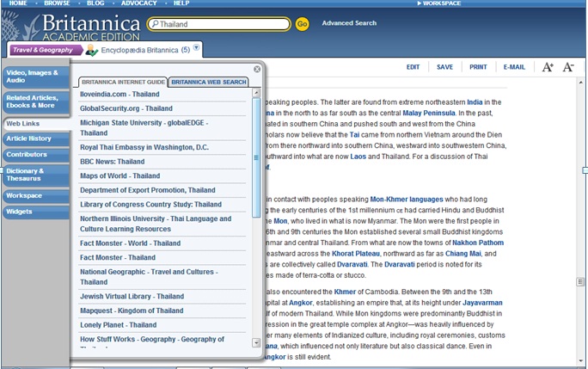This screenshot has height=369, width=588.
Task: Click HELP in the top navigation
Action: pos(181,3)
